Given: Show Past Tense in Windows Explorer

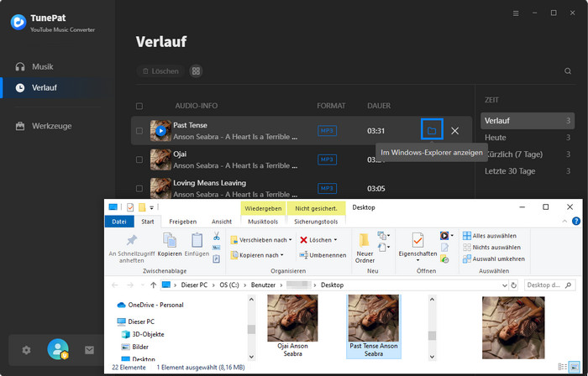Looking at the screenshot, I should point(432,131).
